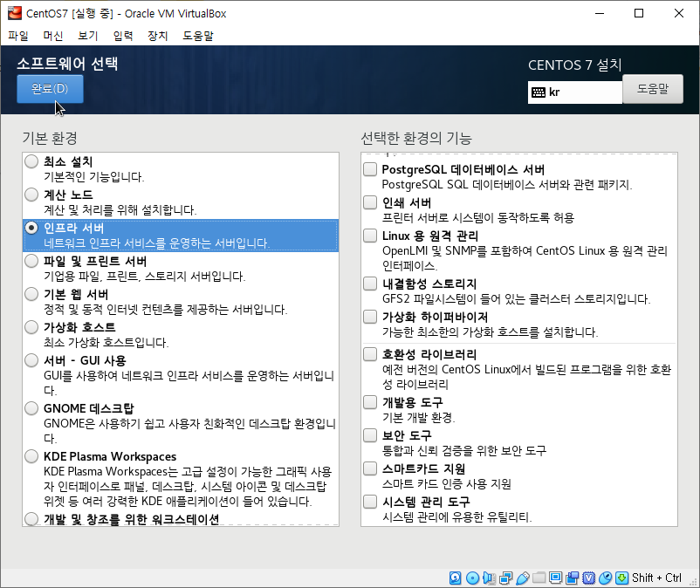This screenshot has width=700, height=588.
Task: Click description 기본 개발 환경.
Action: click(419, 418)
